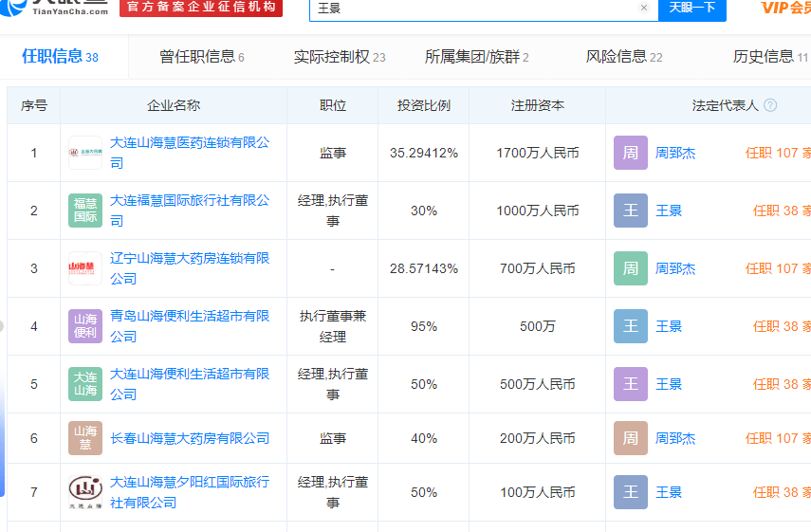Select the 风险信息 tab
This screenshot has width=811, height=532.
click(x=624, y=57)
